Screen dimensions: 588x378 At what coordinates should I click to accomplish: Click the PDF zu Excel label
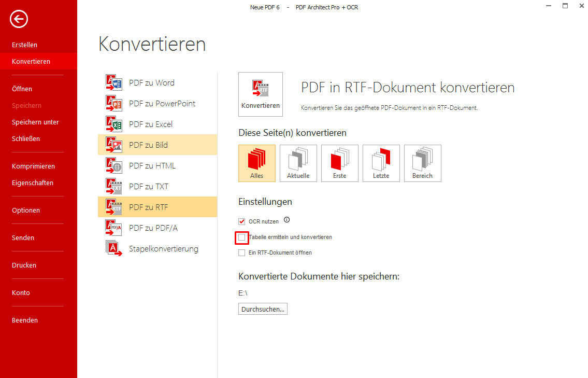[x=151, y=124]
